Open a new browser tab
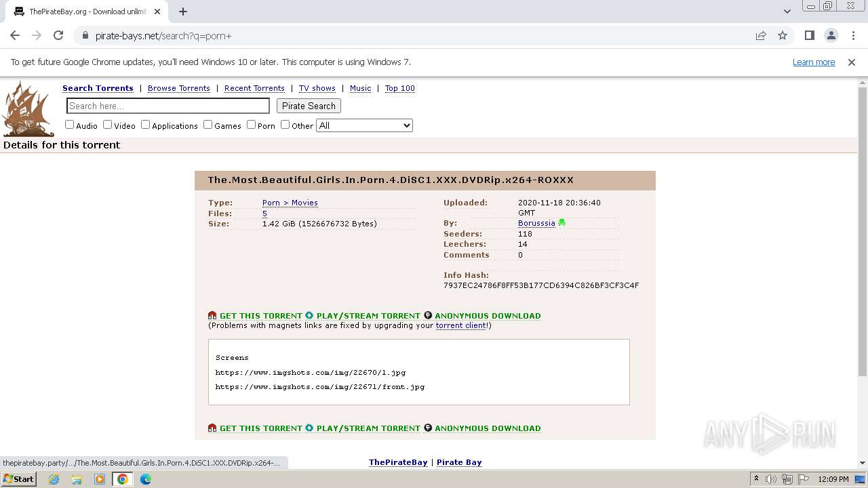The image size is (868, 488). pyautogui.click(x=183, y=12)
